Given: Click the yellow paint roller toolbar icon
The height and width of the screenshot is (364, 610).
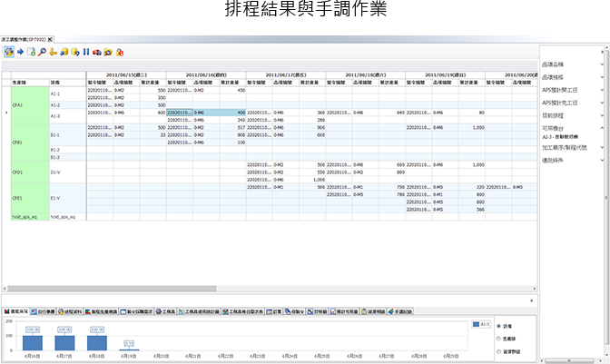Looking at the screenshot, I should point(53,53).
